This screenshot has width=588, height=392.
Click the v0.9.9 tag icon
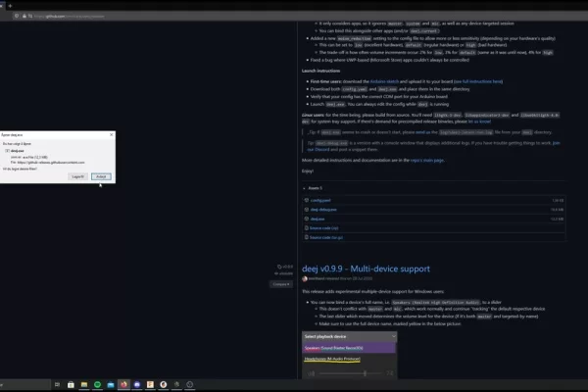[279, 267]
